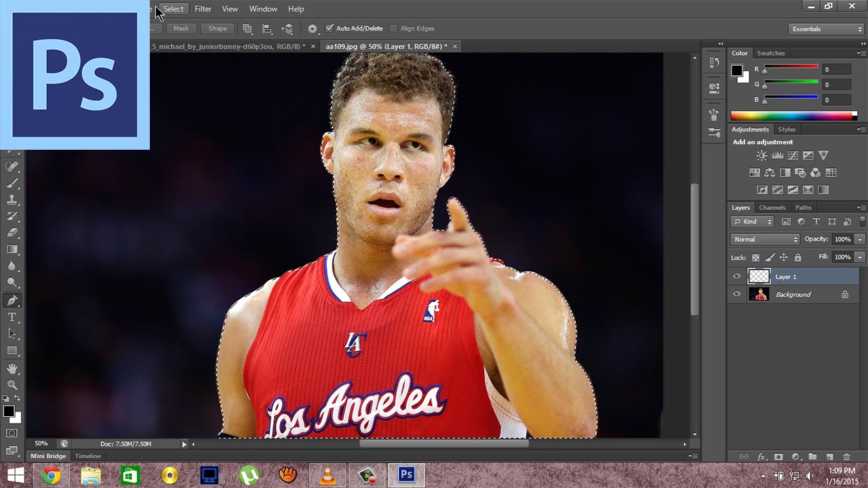Add a Color Balance adjustment
This screenshot has width=868, height=488.
(770, 173)
